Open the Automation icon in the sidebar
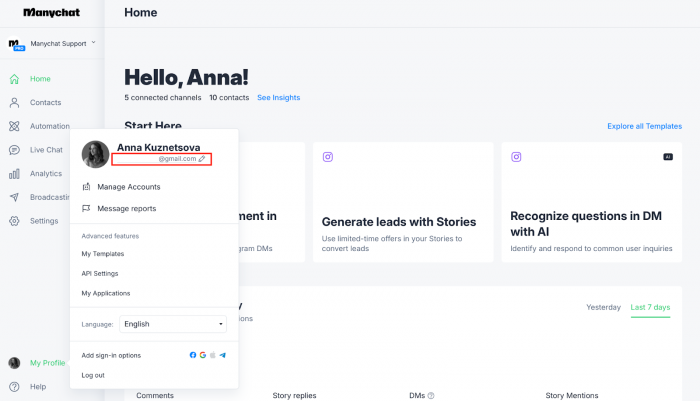Image resolution: width=700 pixels, height=401 pixels. click(14, 126)
